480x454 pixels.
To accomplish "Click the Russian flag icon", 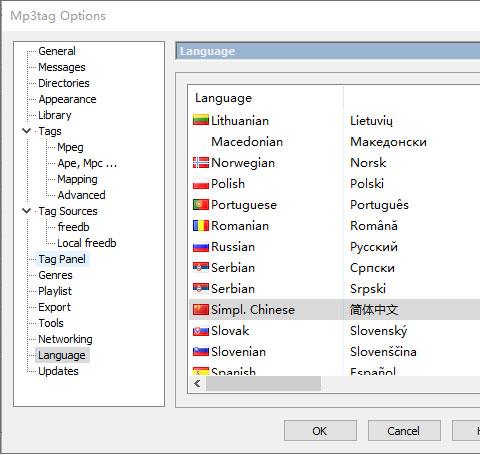I will [201, 247].
